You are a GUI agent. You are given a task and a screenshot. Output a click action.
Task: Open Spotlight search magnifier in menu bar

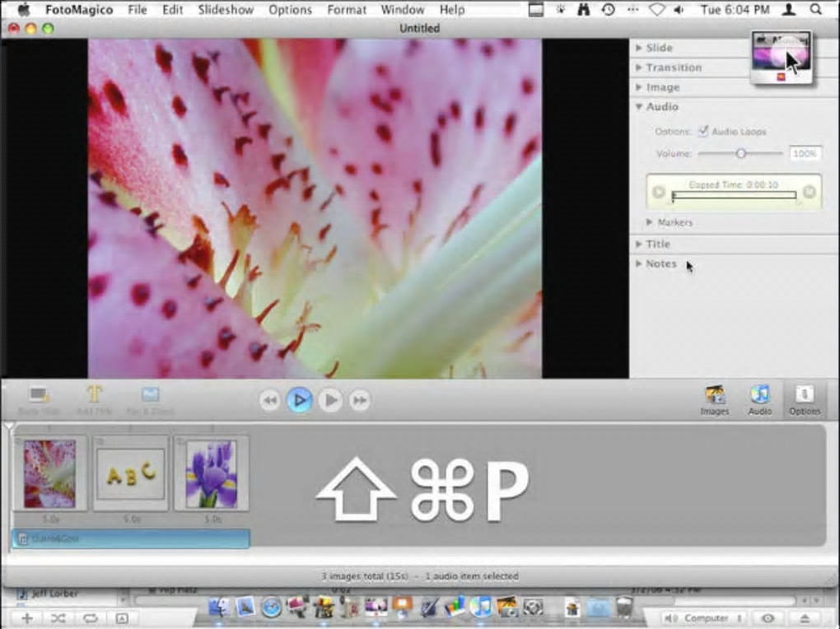pyautogui.click(x=815, y=10)
